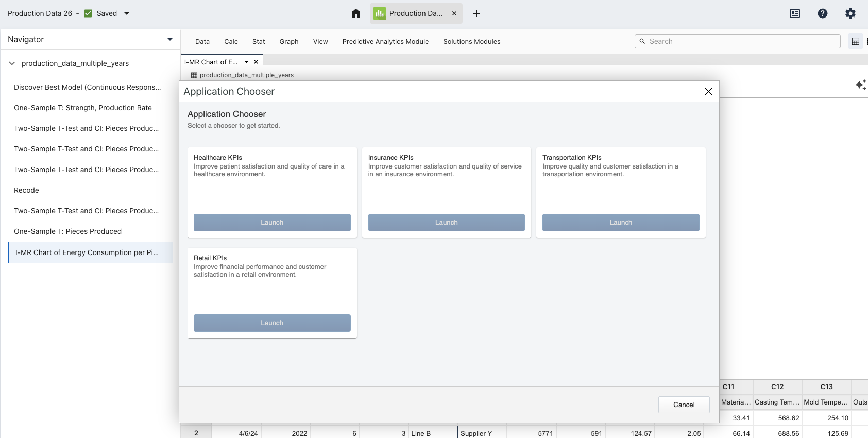Launch the Transportation KPIs chooser
This screenshot has width=868, height=438.
click(x=621, y=223)
